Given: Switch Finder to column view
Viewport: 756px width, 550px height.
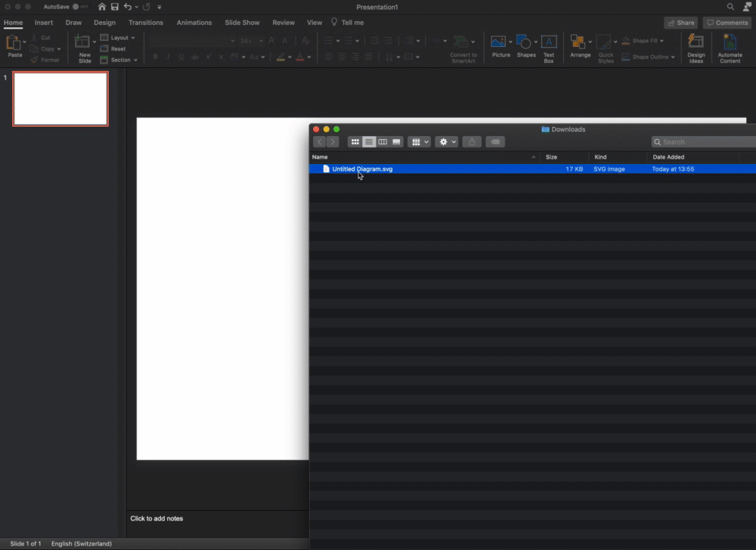Looking at the screenshot, I should tap(383, 141).
